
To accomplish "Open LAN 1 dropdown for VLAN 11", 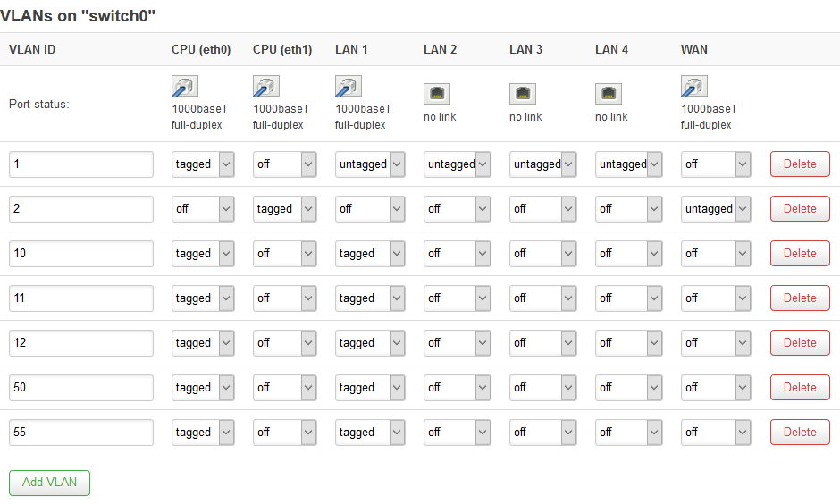I will 370,298.
